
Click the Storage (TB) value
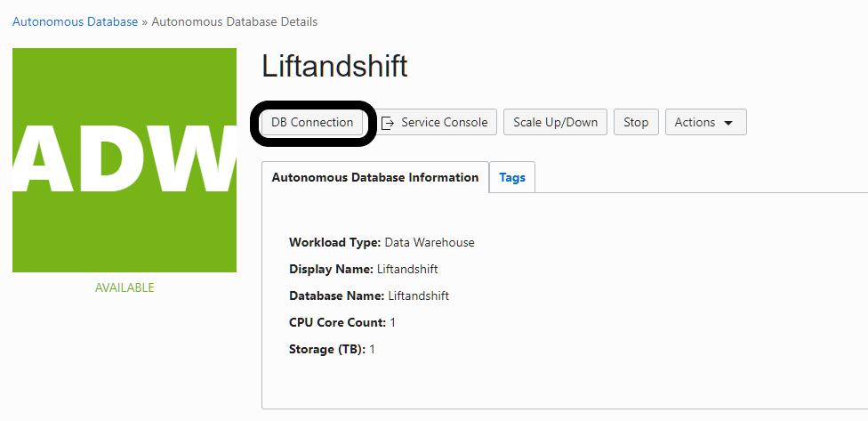pos(372,349)
